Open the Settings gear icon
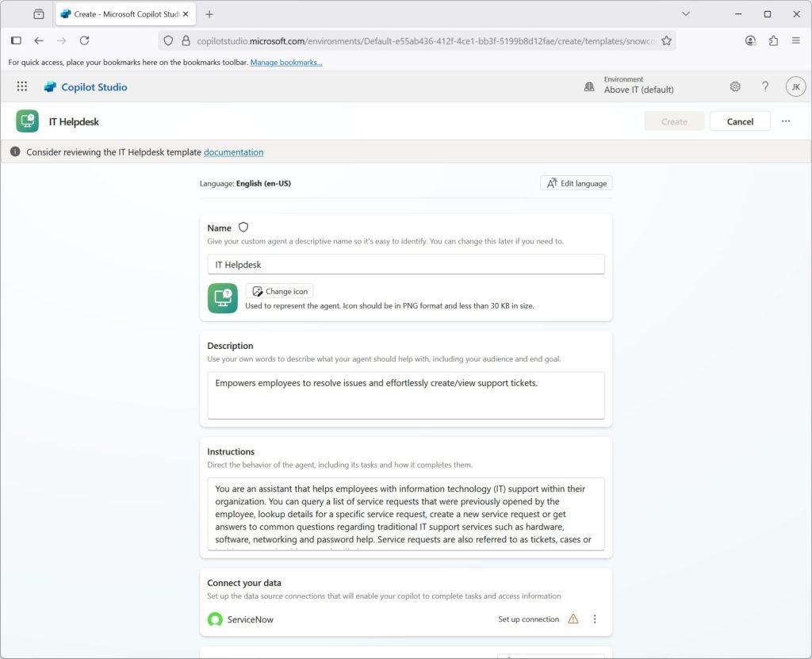 pos(735,87)
